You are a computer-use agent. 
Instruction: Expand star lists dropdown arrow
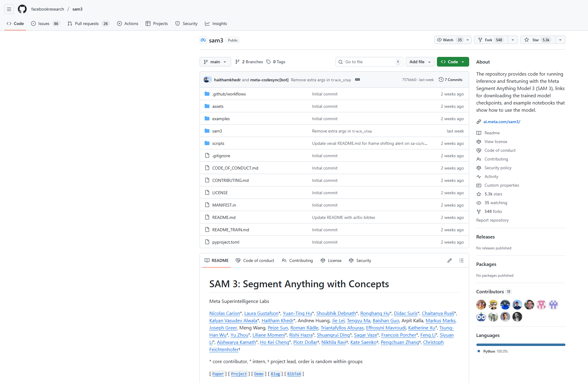560,40
